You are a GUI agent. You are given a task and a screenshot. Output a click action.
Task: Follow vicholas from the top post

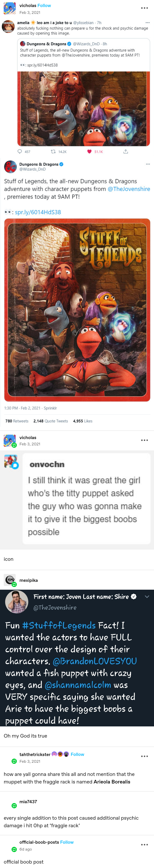click(44, 5)
